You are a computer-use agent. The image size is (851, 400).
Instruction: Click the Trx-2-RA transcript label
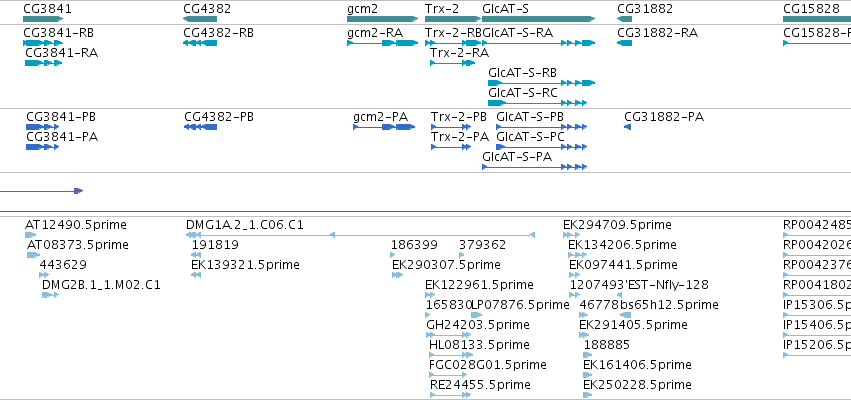pyautogui.click(x=459, y=53)
